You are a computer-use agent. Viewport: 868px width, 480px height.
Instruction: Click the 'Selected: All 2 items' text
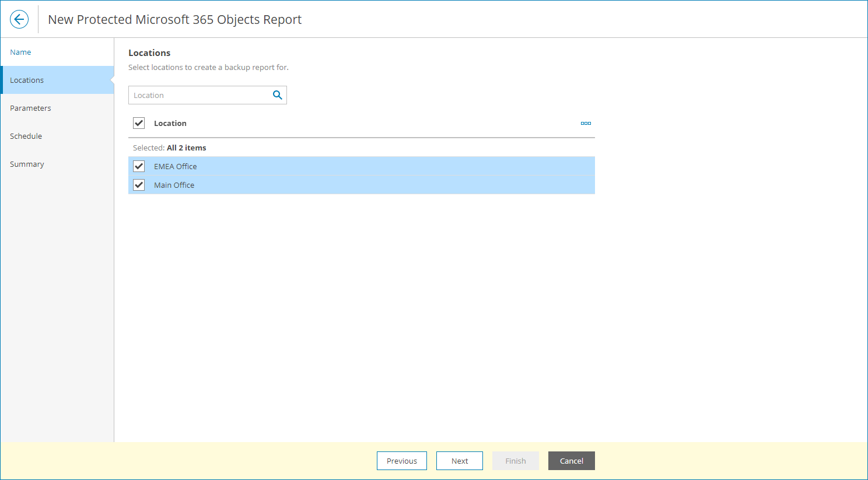point(170,148)
